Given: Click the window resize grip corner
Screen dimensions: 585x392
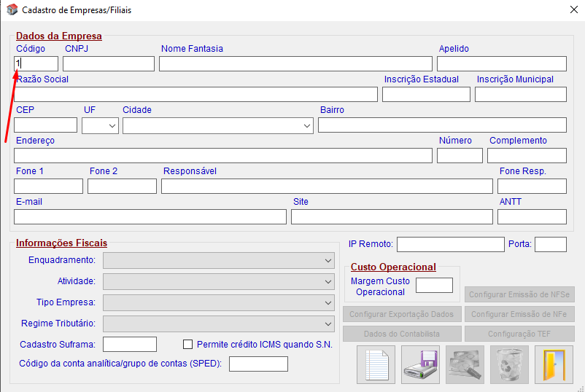Looking at the screenshot, I should coord(581,388).
